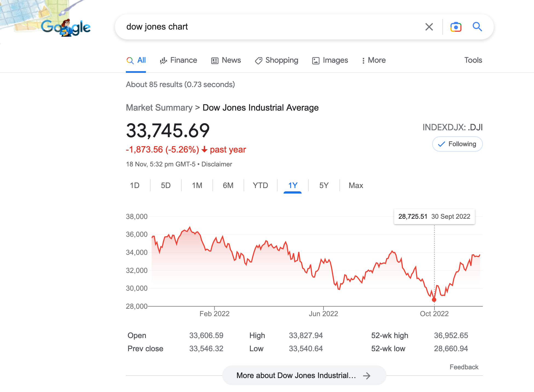The width and height of the screenshot is (534, 392).
Task: Open the Market Summary link
Action: point(159,108)
